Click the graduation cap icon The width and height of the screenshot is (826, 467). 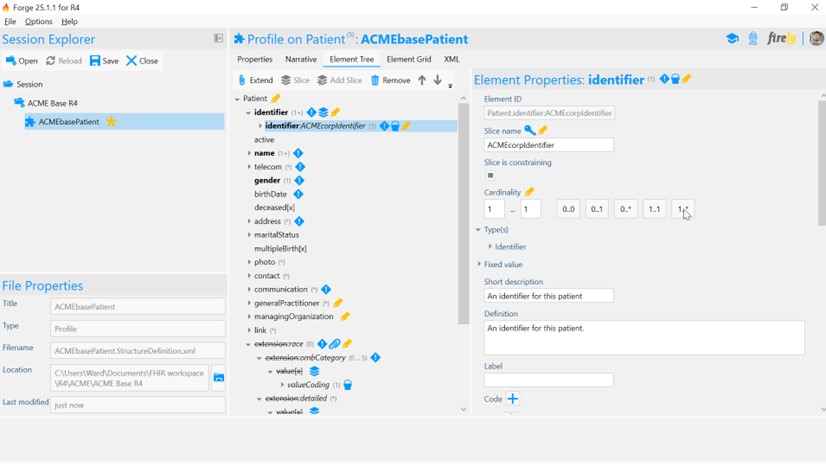click(x=732, y=39)
